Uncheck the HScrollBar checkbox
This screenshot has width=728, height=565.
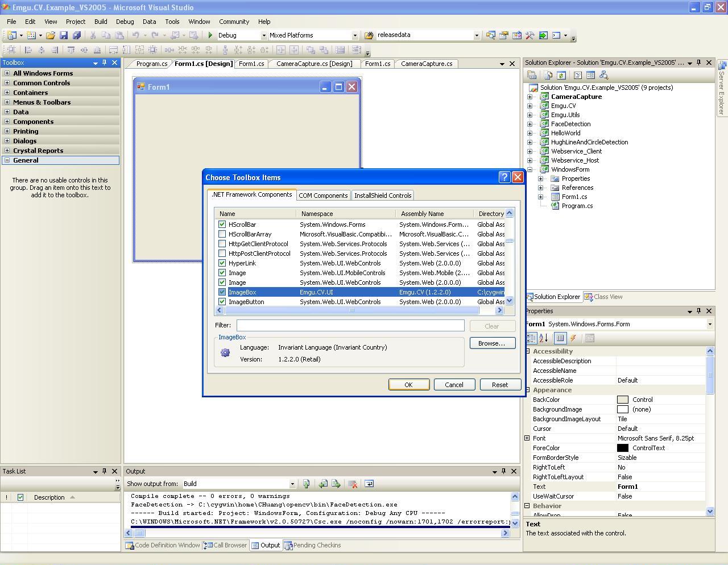click(222, 225)
